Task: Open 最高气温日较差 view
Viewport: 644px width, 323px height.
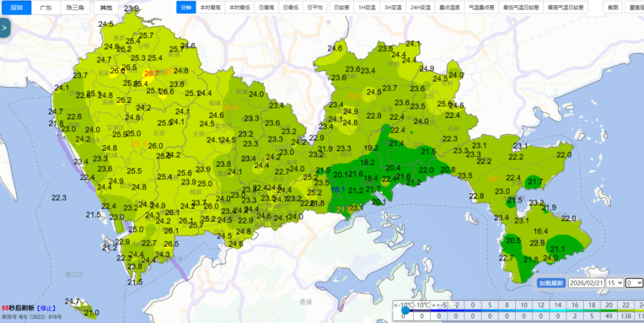Action: point(566,7)
